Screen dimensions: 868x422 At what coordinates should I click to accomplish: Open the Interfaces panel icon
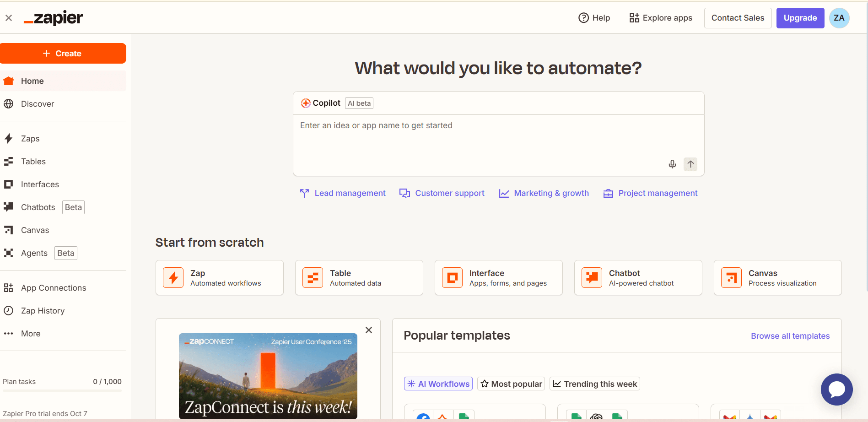click(9, 184)
